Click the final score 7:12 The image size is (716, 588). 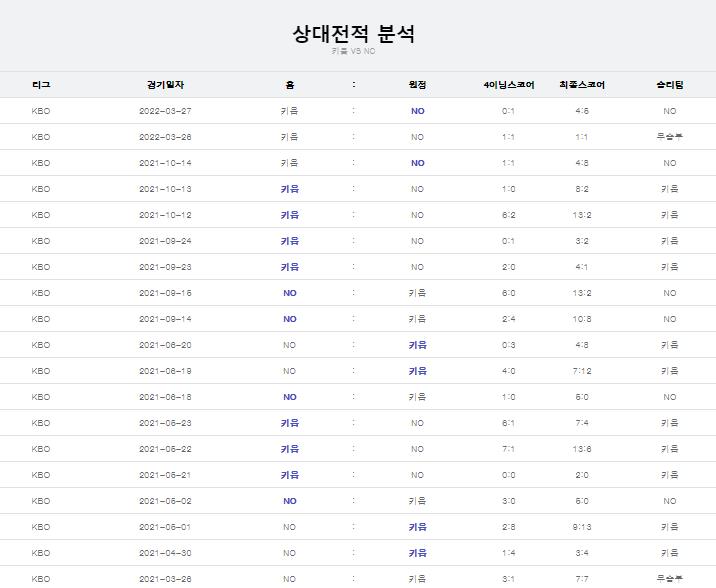point(582,371)
